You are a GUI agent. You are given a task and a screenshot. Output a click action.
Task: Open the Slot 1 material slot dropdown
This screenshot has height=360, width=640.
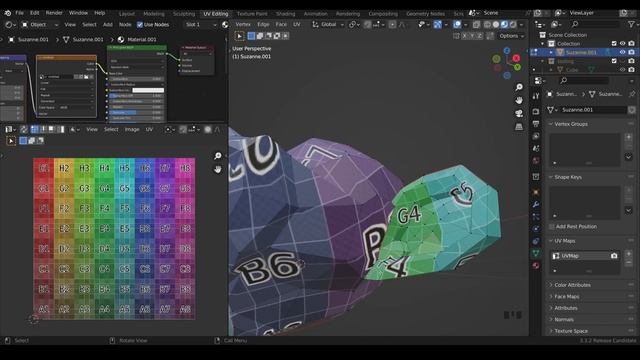coord(201,24)
